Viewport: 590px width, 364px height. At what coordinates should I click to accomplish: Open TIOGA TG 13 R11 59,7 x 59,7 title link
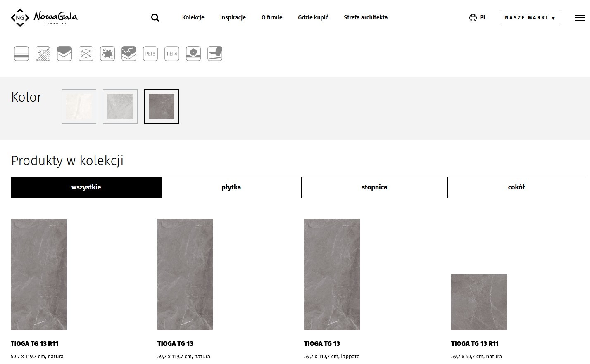(475, 343)
